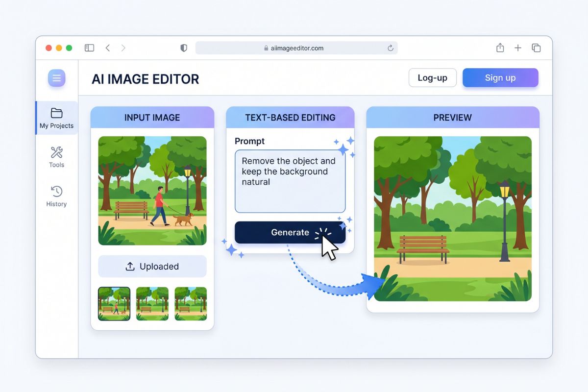Reload the page in address bar
588x392 pixels.
[391, 48]
